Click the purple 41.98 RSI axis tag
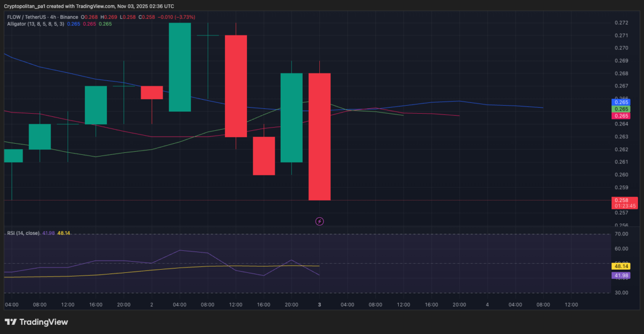 point(621,275)
